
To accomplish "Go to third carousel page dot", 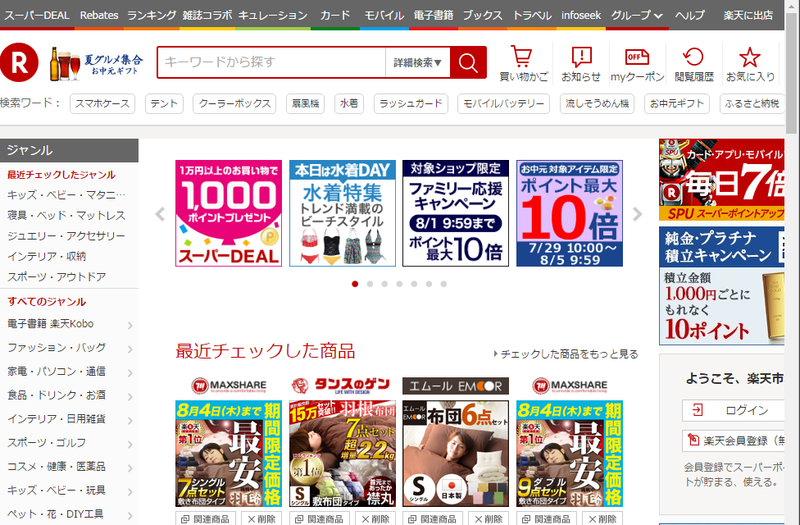I will pos(385,284).
